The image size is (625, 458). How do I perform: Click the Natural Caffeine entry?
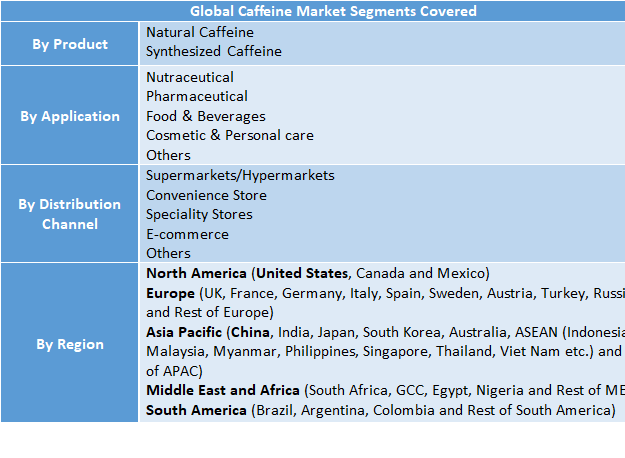tap(200, 32)
